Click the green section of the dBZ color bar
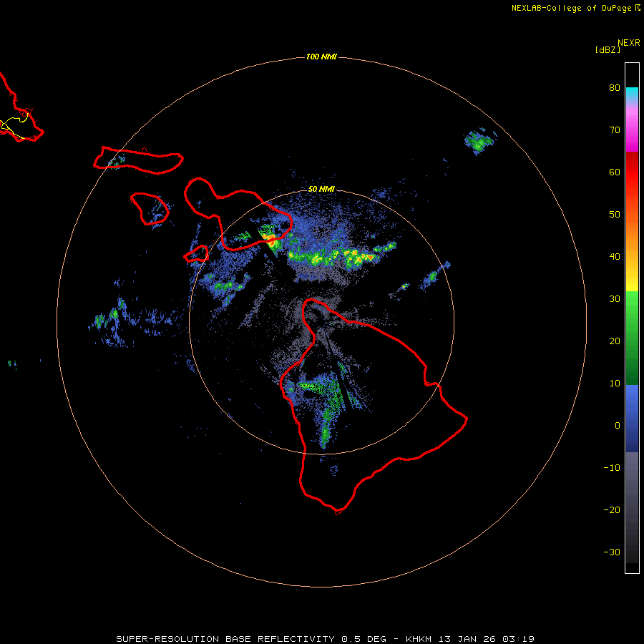 tap(632, 338)
